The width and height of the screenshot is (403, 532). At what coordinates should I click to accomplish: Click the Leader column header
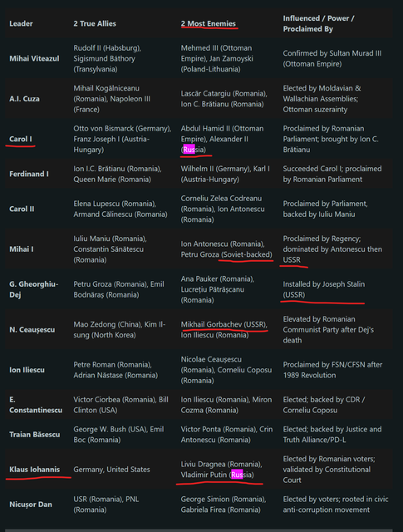point(21,24)
